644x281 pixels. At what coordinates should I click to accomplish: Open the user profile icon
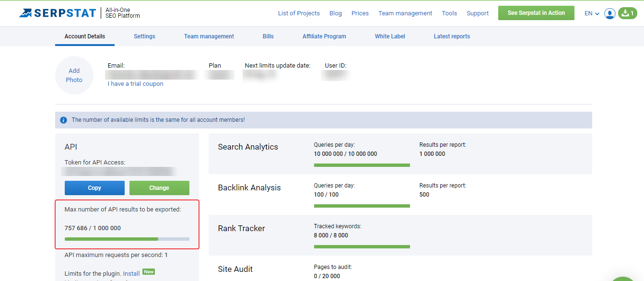pos(610,13)
